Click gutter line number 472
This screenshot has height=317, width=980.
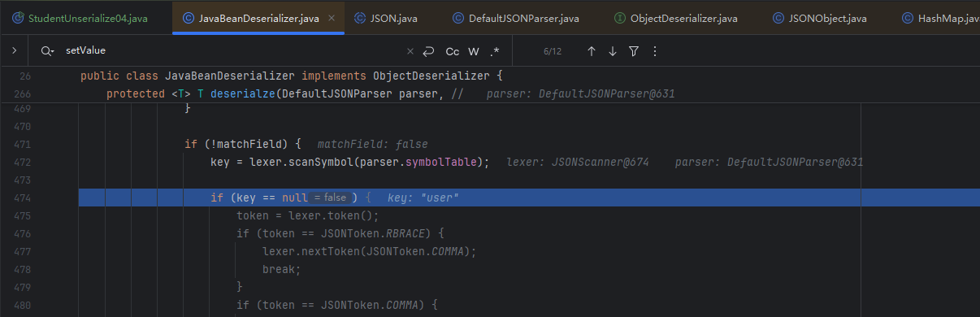(22, 162)
